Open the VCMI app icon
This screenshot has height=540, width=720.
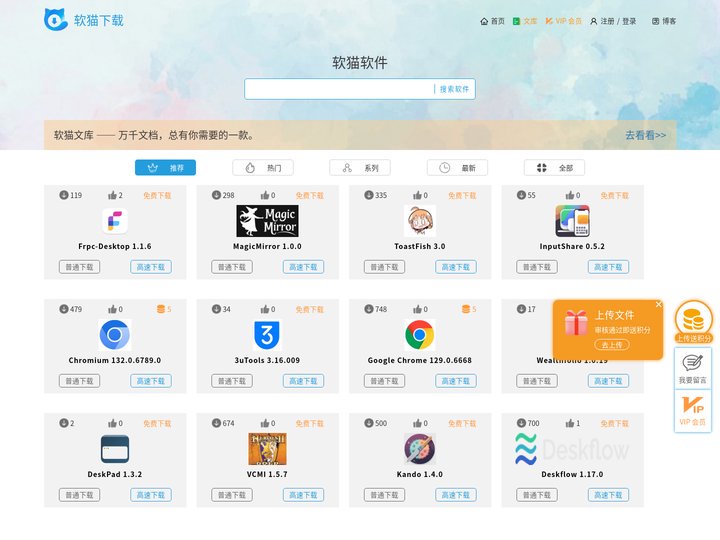267,449
